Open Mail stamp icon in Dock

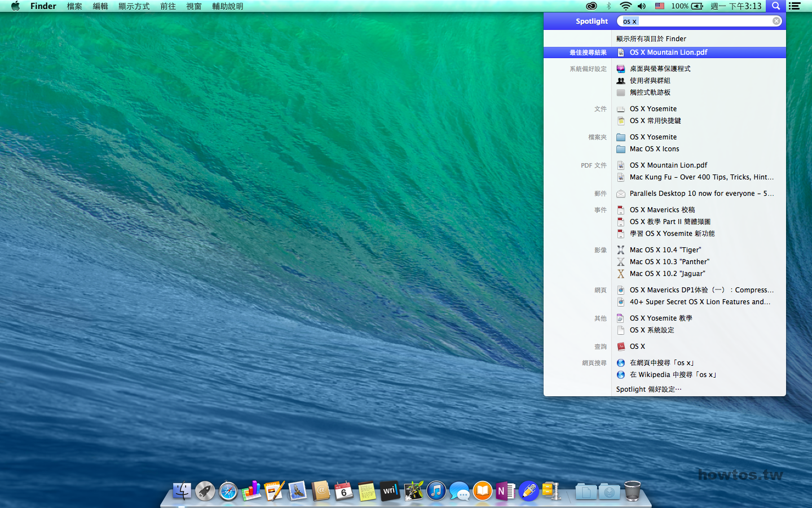tap(298, 491)
